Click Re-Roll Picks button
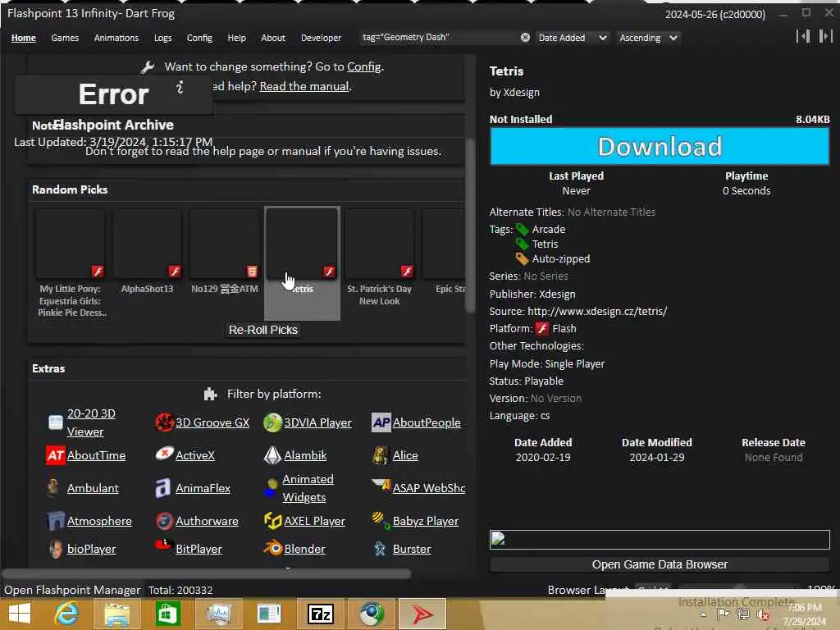 tap(263, 330)
